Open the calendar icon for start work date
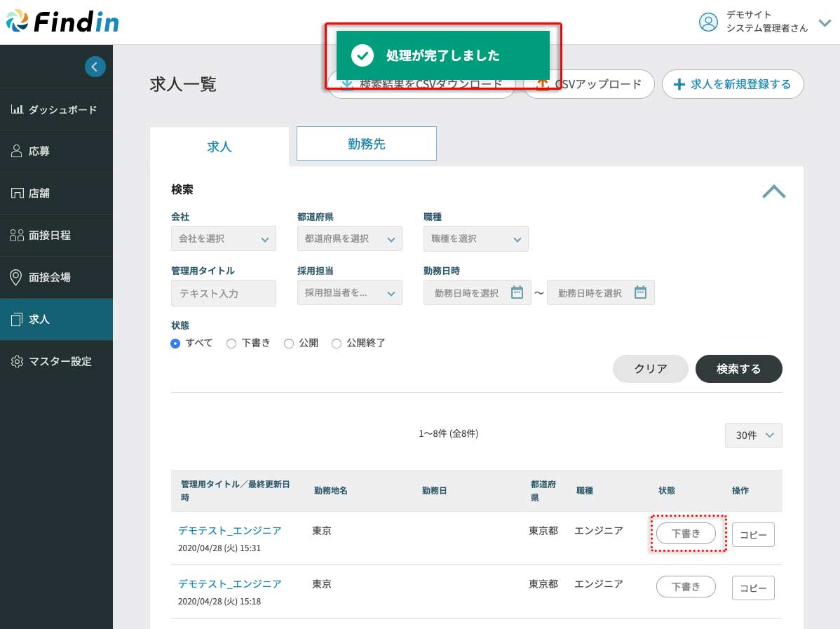Screen dimensions: 840x629 pos(517,292)
